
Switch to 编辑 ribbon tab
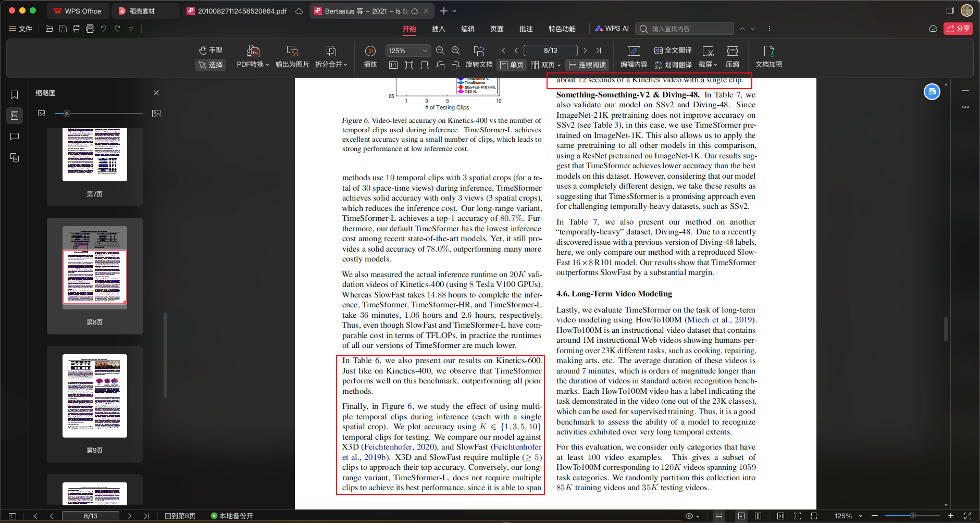(468, 29)
